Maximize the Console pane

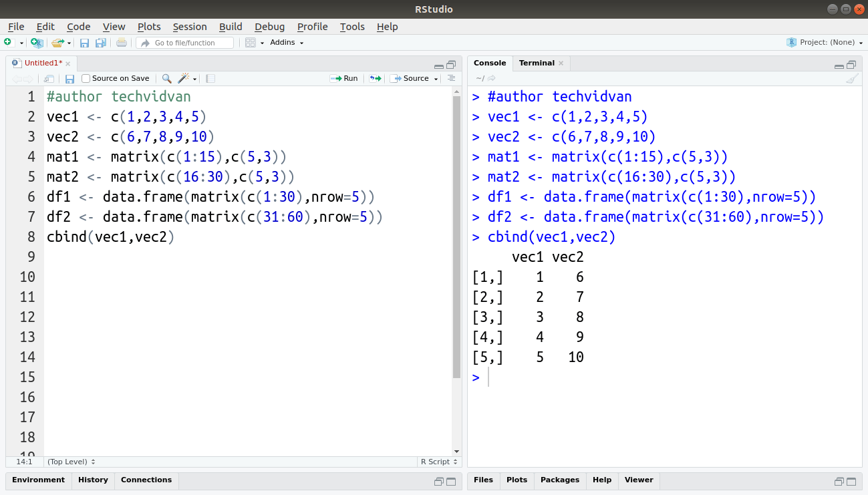click(851, 65)
